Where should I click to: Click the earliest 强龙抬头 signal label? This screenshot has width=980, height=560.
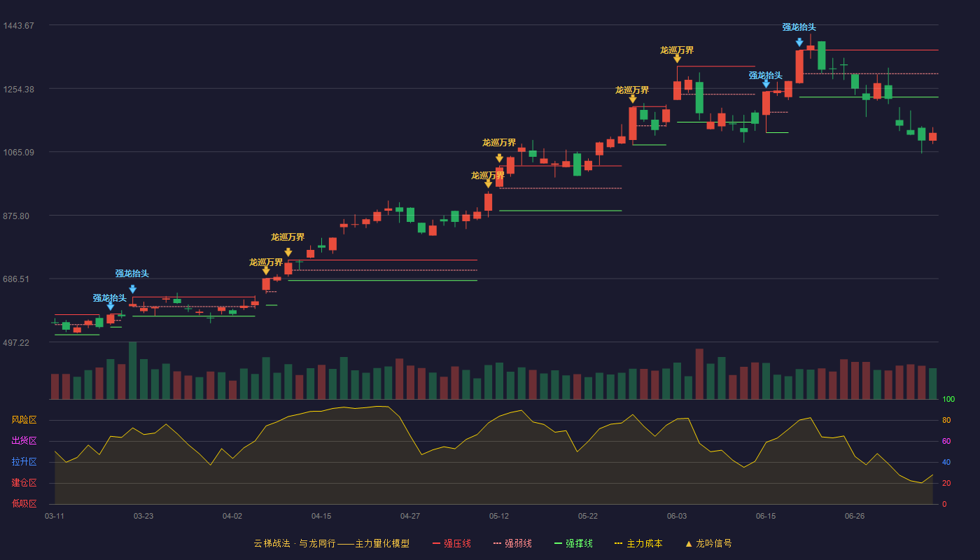coord(110,297)
